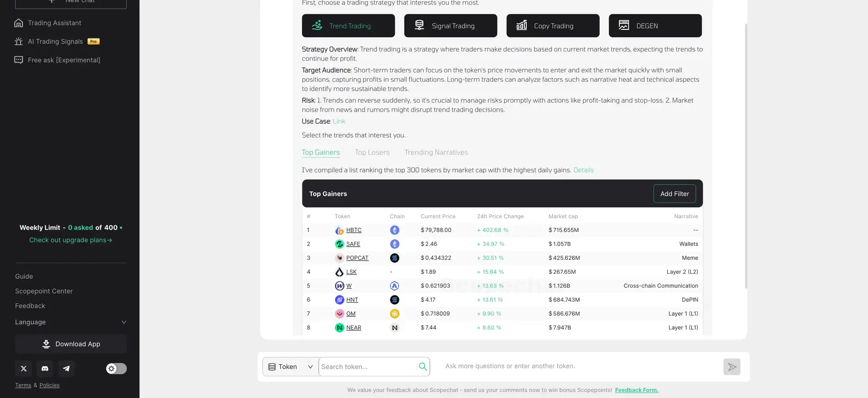Image resolution: width=868 pixels, height=398 pixels.
Task: Expand the Language selector
Action: pyautogui.click(x=71, y=322)
